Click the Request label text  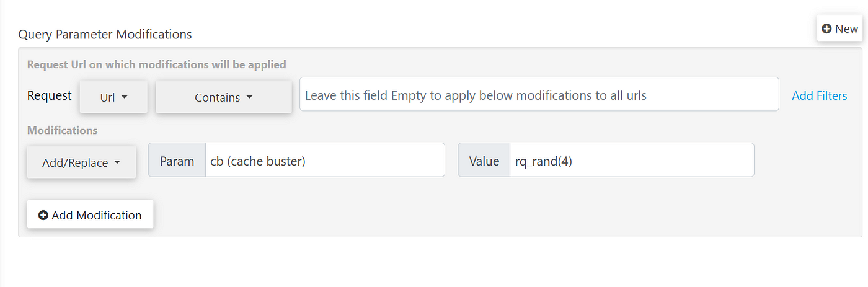50,95
